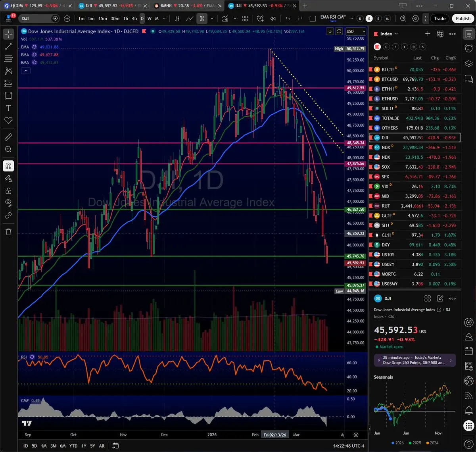Toggle hide all drawings eye icon
The width and height of the screenshot is (476, 452).
[x=8, y=203]
